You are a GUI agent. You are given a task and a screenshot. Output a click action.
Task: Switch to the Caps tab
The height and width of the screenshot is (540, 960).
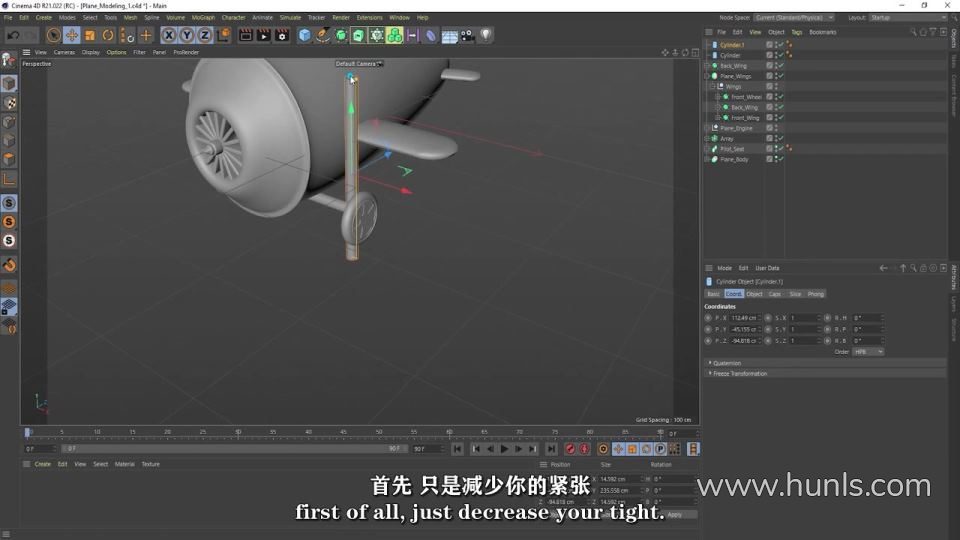coord(775,294)
